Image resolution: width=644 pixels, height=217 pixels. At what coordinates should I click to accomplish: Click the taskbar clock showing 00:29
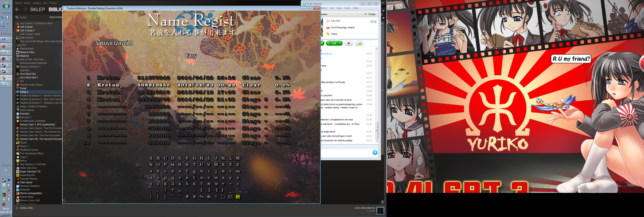pyautogui.click(x=6, y=209)
